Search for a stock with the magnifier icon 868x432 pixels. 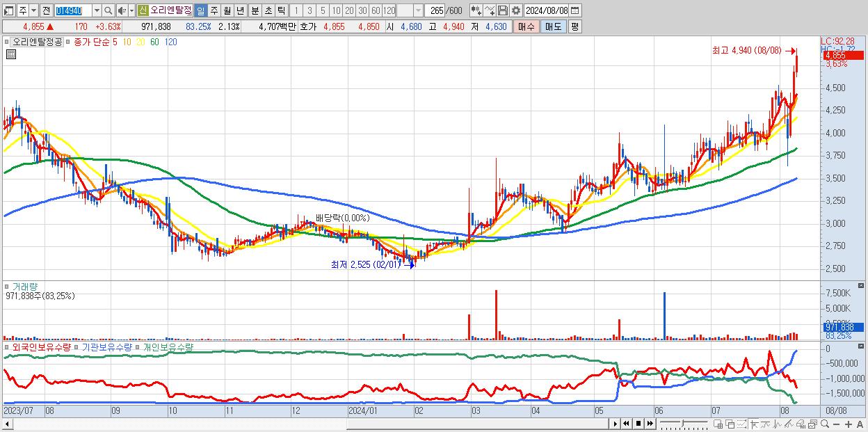tap(108, 10)
